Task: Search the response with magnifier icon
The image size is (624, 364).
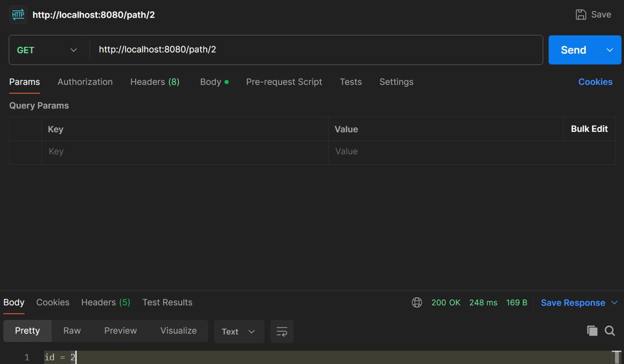Action: [610, 331]
